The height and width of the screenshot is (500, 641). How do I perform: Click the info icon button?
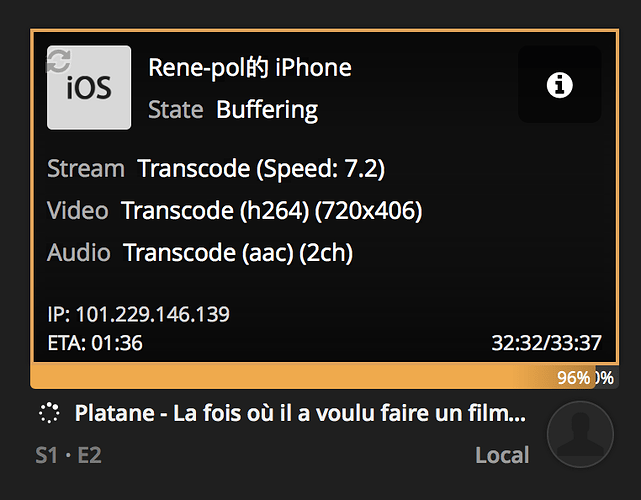point(560,85)
